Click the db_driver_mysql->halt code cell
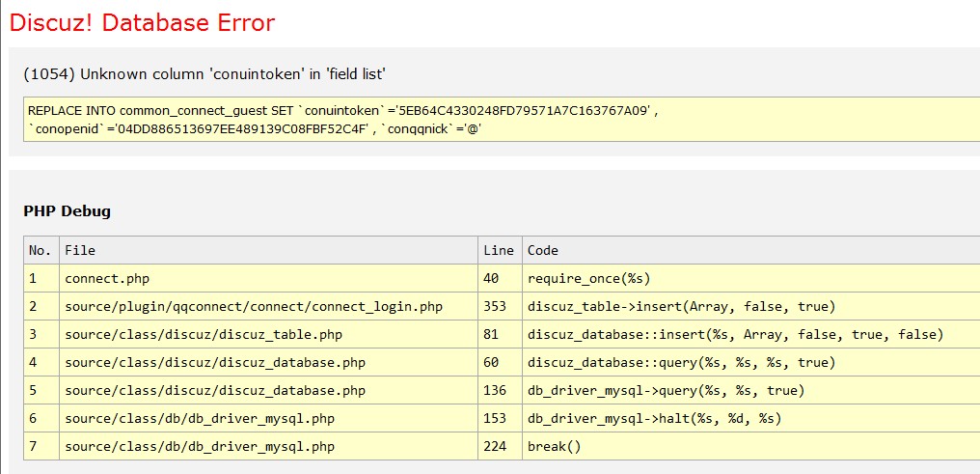Screen dimensions: 980x474 pyautogui.click(x=654, y=418)
